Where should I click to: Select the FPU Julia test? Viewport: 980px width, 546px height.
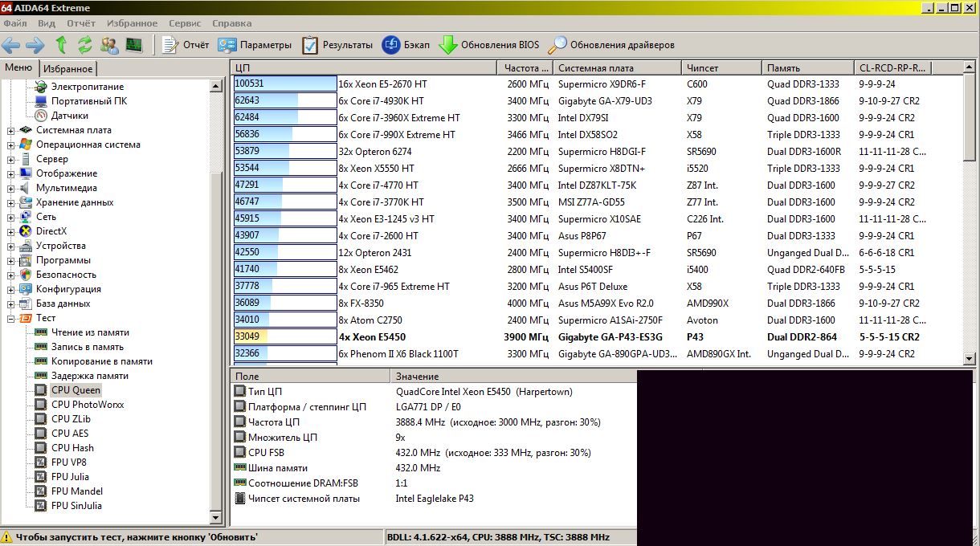pyautogui.click(x=63, y=477)
